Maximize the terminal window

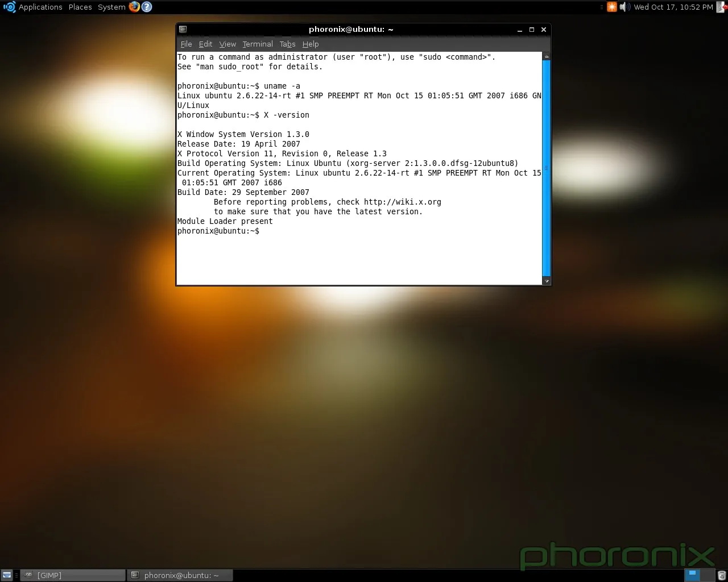532,30
